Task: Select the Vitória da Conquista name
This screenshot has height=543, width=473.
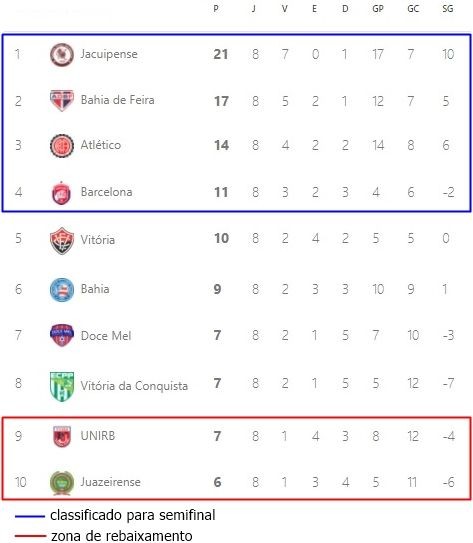Action: (134, 385)
